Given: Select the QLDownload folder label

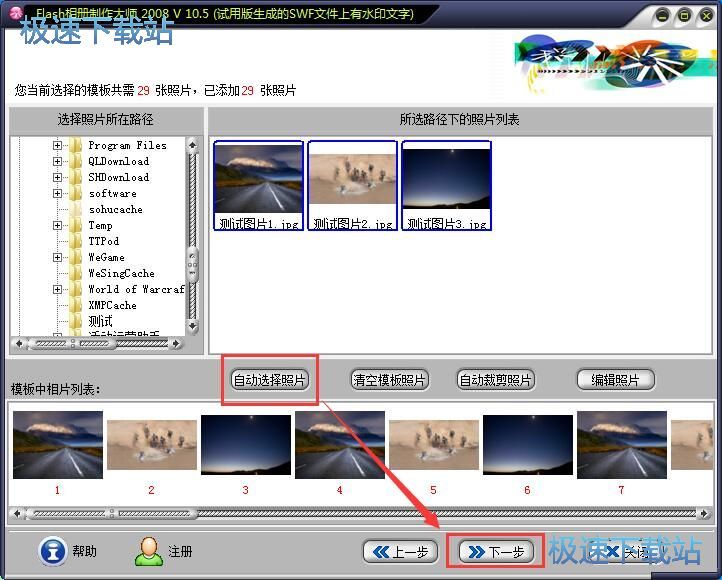Looking at the screenshot, I should [118, 162].
